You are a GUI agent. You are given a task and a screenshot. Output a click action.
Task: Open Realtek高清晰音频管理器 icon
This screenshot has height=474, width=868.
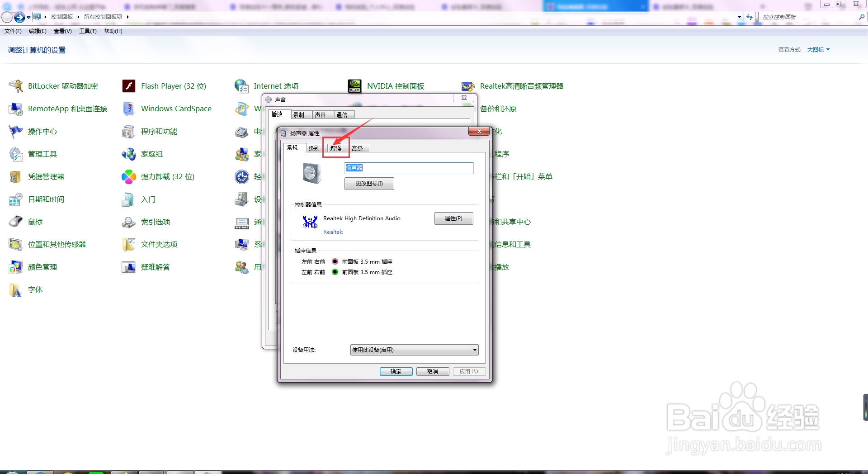(468, 86)
